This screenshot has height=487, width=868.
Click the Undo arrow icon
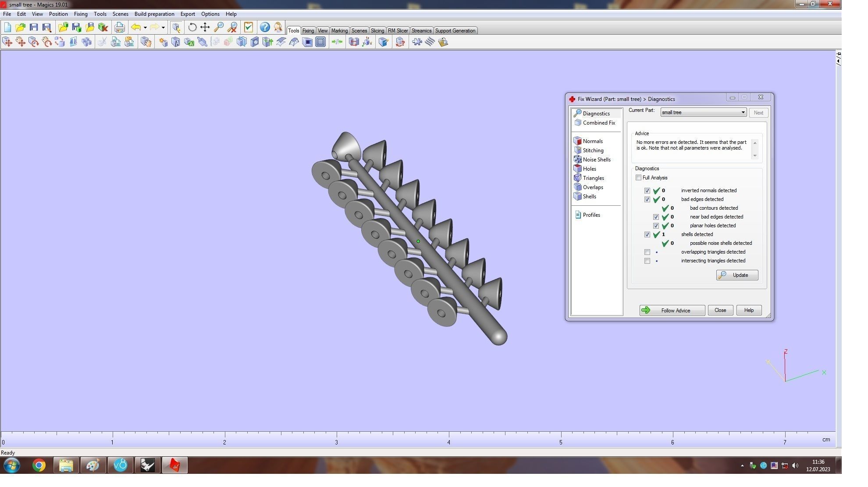click(136, 27)
